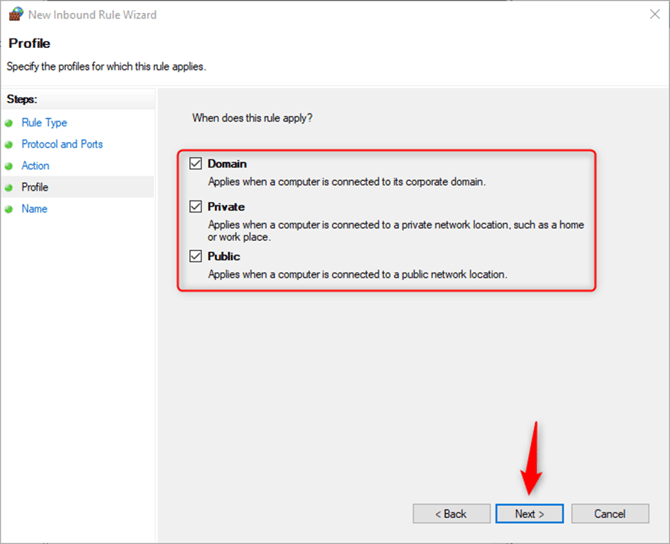Navigate to the Name step
Viewport: 670px width, 544px height.
click(x=34, y=209)
